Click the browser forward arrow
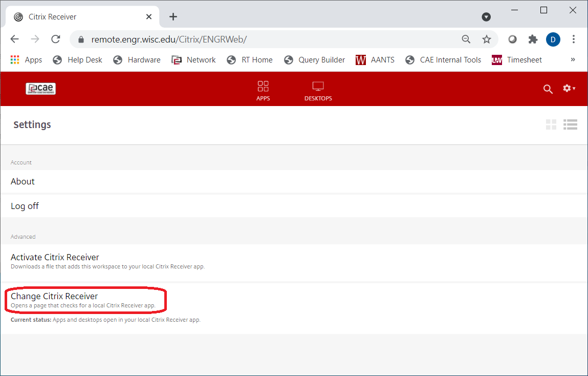 click(x=35, y=39)
